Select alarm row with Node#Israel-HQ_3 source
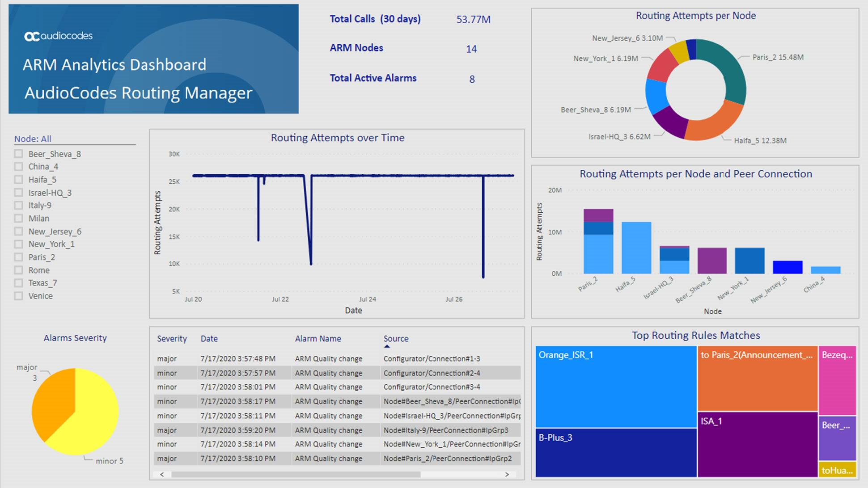The width and height of the screenshot is (868, 488). (x=337, y=416)
